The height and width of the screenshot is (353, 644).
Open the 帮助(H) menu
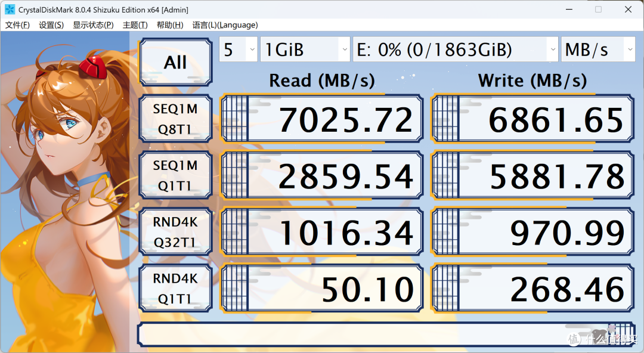(170, 25)
